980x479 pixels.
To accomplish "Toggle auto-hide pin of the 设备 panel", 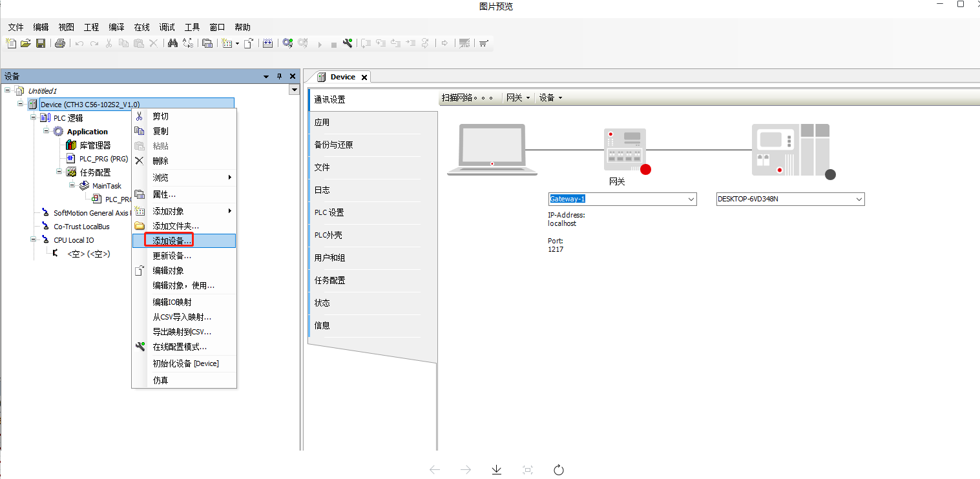I will (280, 76).
